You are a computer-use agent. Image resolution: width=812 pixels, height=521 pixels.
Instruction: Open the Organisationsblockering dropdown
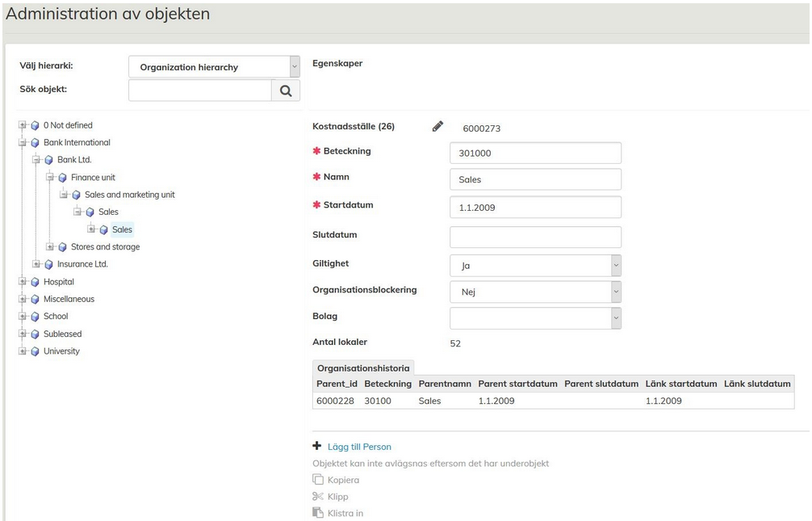coord(535,292)
